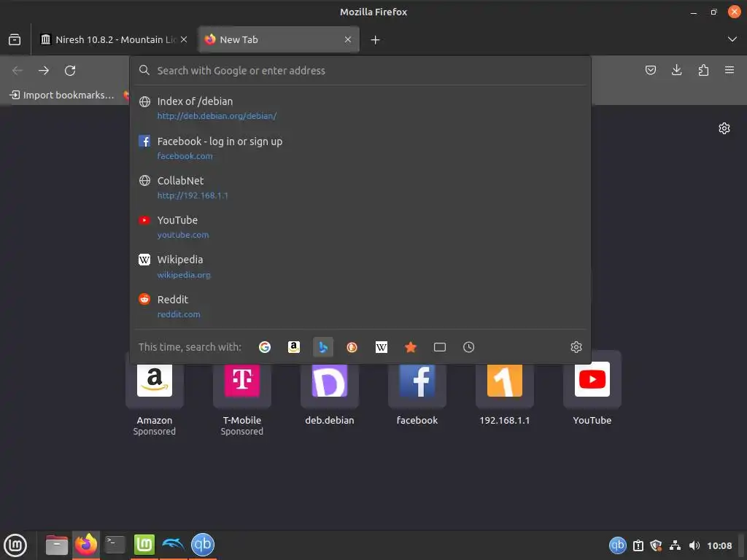Pick the Wikipedia wikipedia.org suggestion
747x560 pixels.
[x=360, y=267]
